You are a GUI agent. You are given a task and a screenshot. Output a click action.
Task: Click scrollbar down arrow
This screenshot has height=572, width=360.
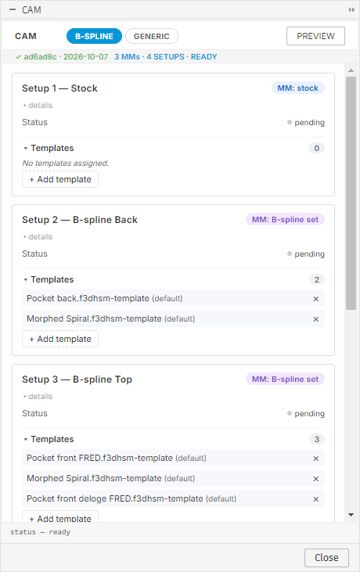pos(351,515)
